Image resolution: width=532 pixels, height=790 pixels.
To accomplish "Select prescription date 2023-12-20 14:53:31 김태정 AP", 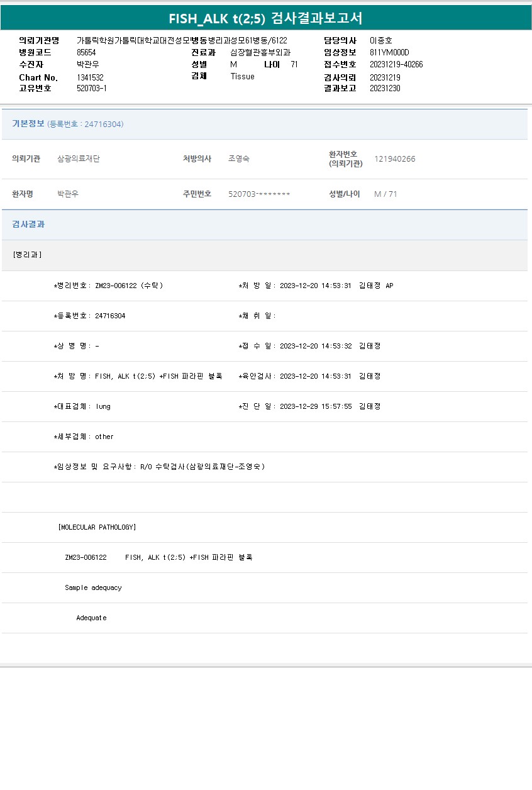I will pos(336,286).
